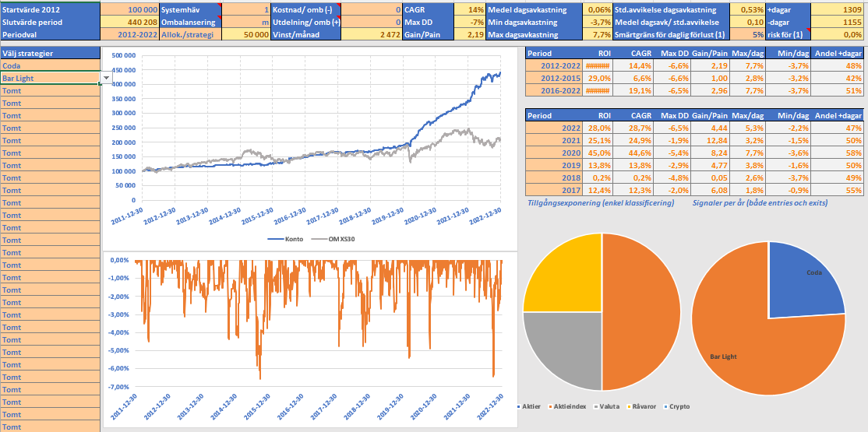Image resolution: width=868 pixels, height=432 pixels.
Task: Click the Valuta legend marker
Action: point(596,406)
